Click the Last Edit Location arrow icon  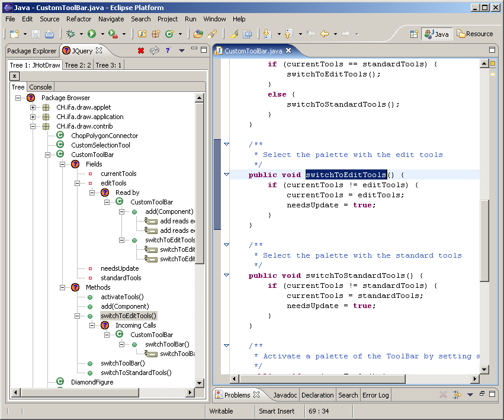[311, 34]
